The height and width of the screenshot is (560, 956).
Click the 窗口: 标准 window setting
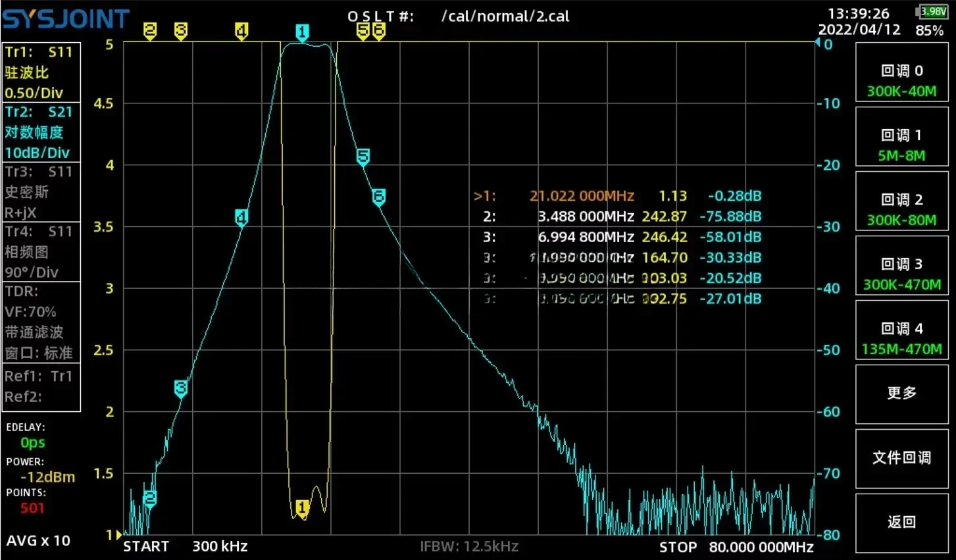39,353
